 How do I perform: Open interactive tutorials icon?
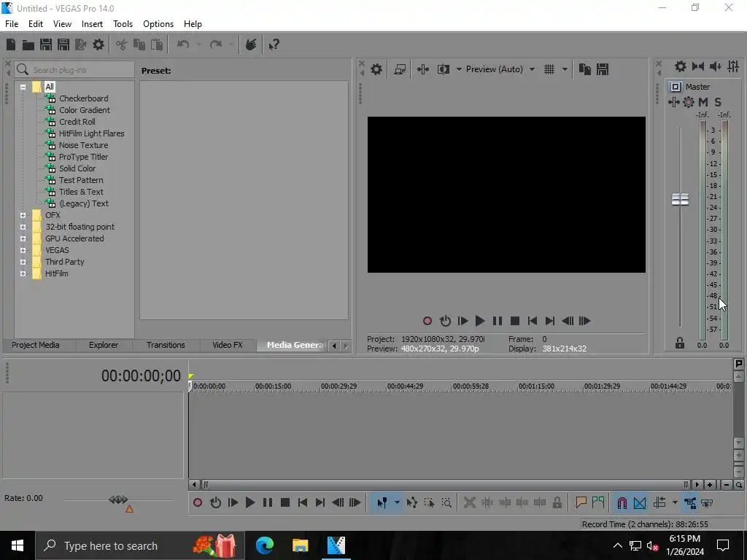click(251, 44)
